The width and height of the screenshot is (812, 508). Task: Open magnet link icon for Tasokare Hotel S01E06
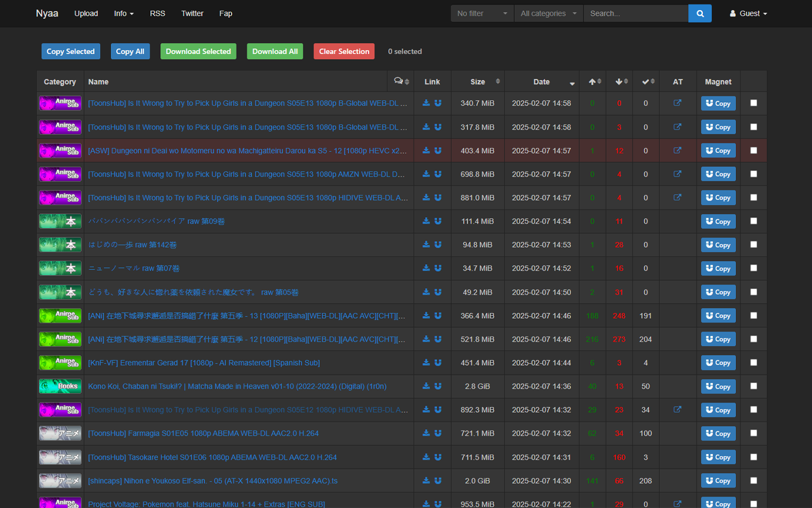438,457
